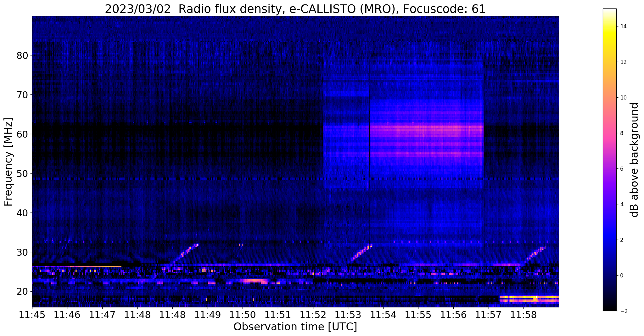Click the 11:53 time tick label
The width and height of the screenshot is (644, 336).
[348, 315]
